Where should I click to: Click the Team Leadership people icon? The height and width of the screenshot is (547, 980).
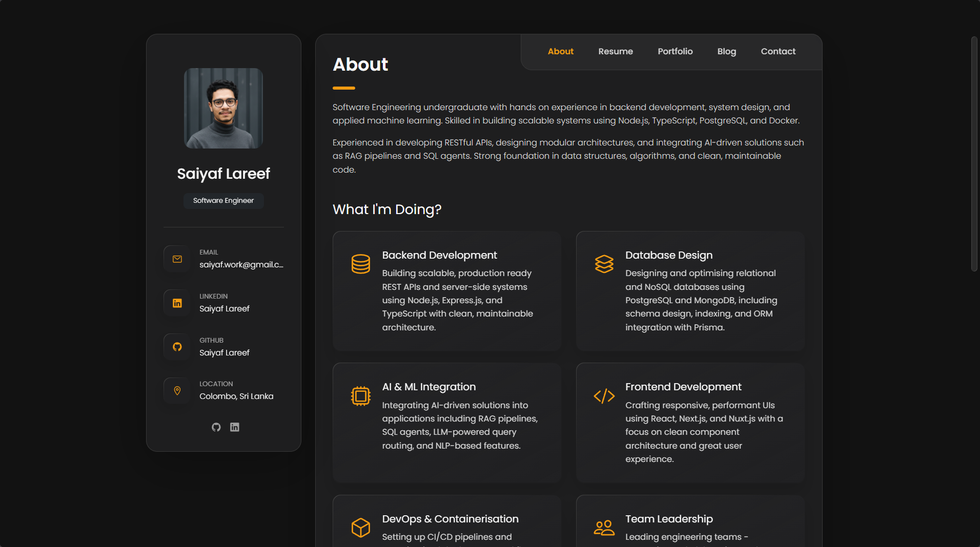[604, 528]
